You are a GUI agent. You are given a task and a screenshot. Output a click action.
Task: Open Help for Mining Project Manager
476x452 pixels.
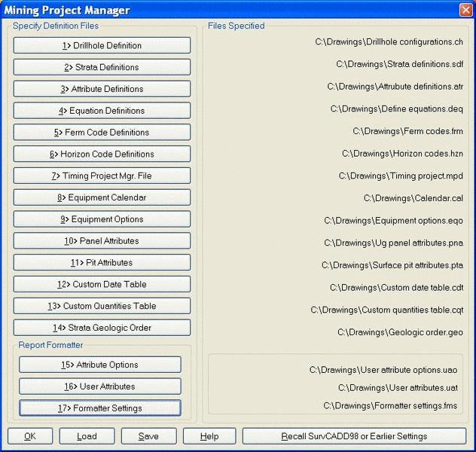point(209,436)
